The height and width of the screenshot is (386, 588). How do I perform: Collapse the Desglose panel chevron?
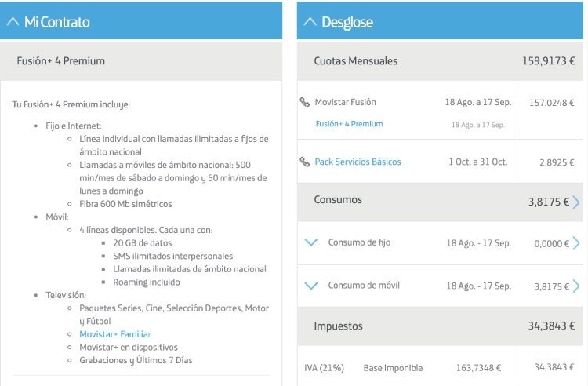click(310, 22)
